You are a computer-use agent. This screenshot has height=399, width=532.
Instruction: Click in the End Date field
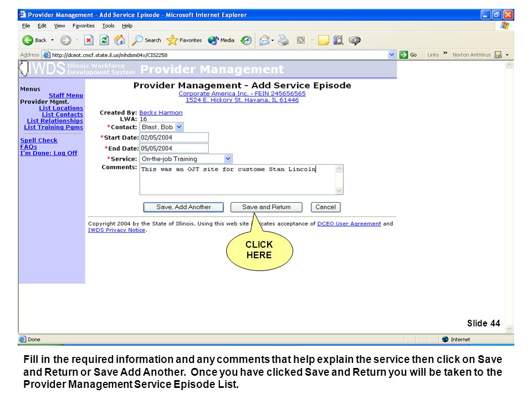174,149
